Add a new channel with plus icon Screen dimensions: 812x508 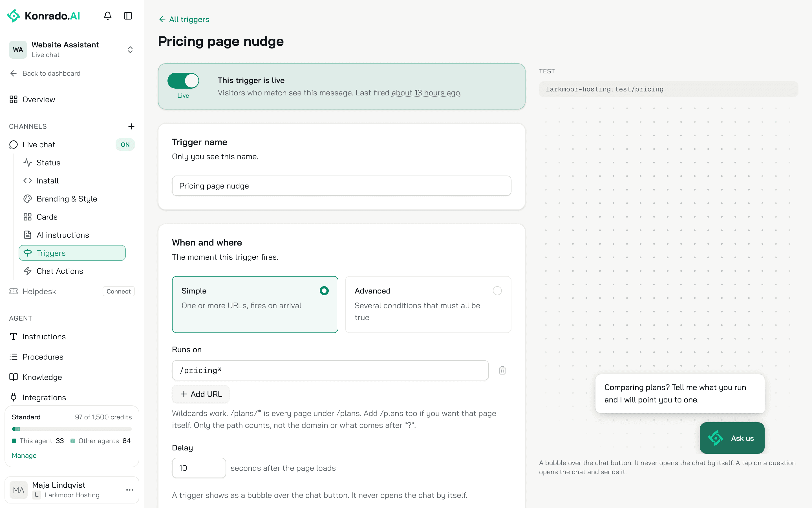click(131, 126)
